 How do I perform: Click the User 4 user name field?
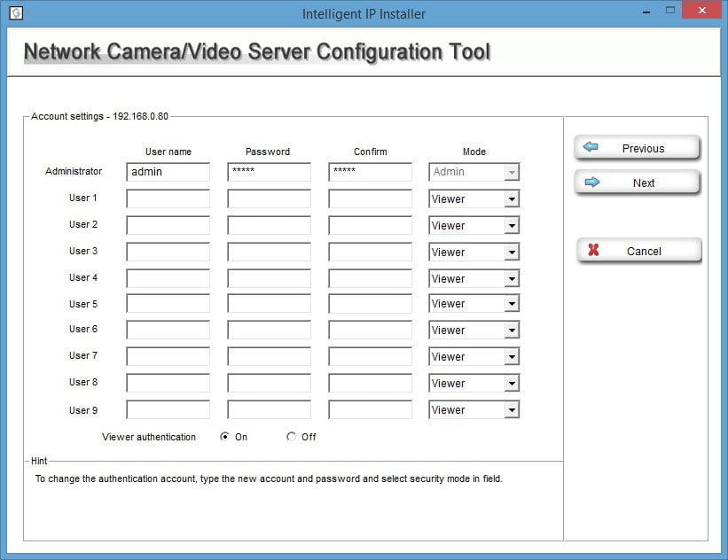pos(168,279)
